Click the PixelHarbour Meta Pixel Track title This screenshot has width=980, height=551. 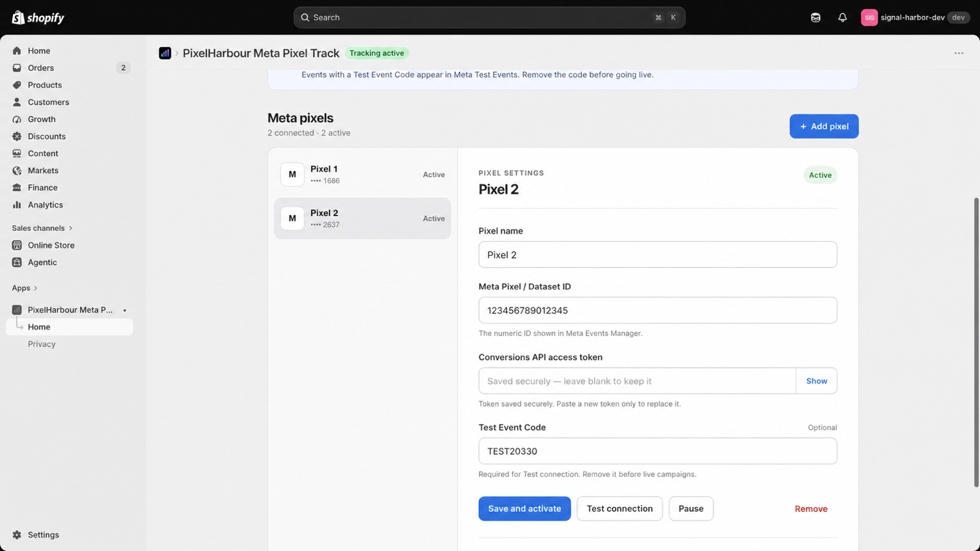[261, 53]
